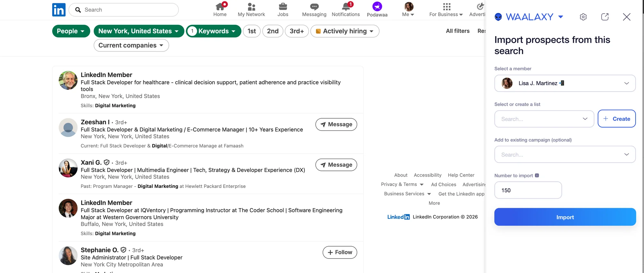Expand the For Business grid menu
Viewport: 644px width, 273px height.
pos(446,10)
